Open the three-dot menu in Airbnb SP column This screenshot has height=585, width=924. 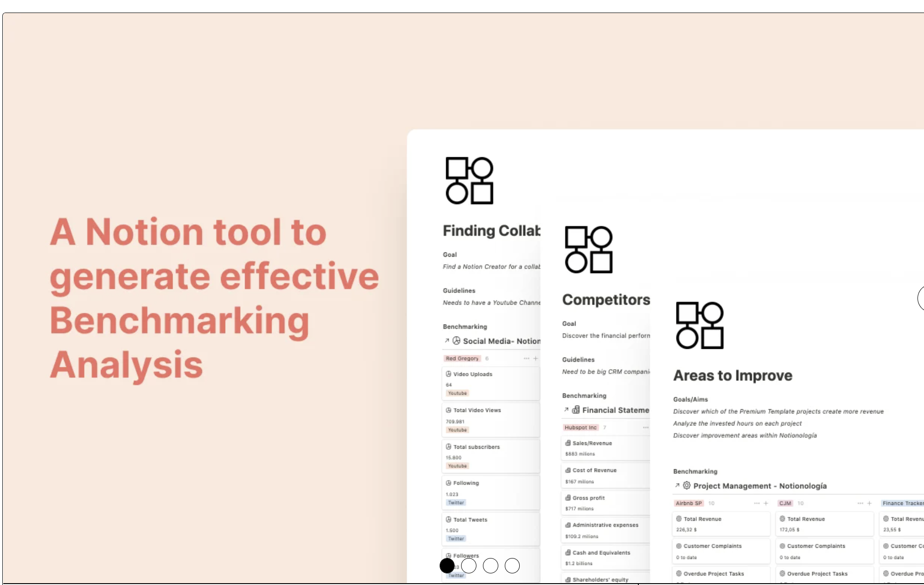click(757, 503)
